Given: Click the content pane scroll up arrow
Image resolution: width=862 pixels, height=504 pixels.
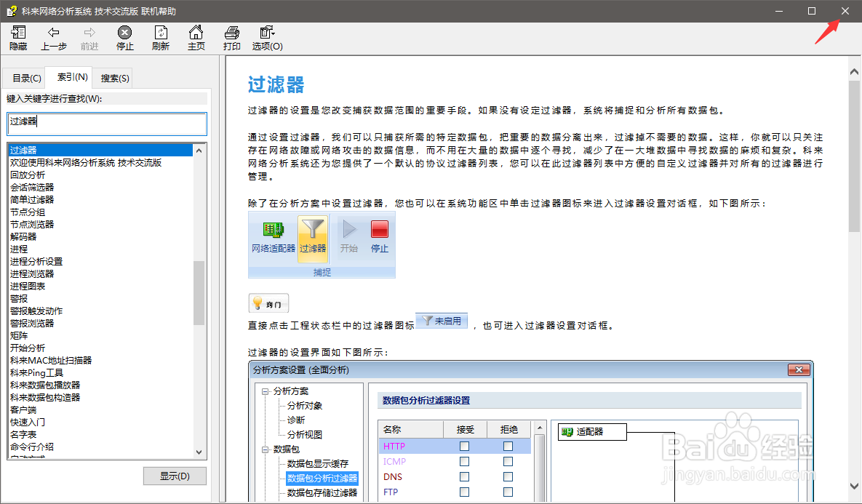Looking at the screenshot, I should click(854, 71).
